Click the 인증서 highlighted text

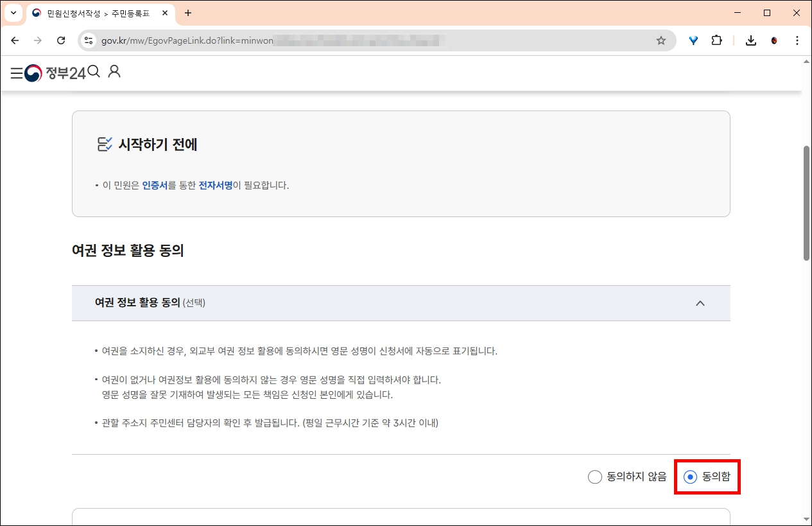[x=155, y=185]
